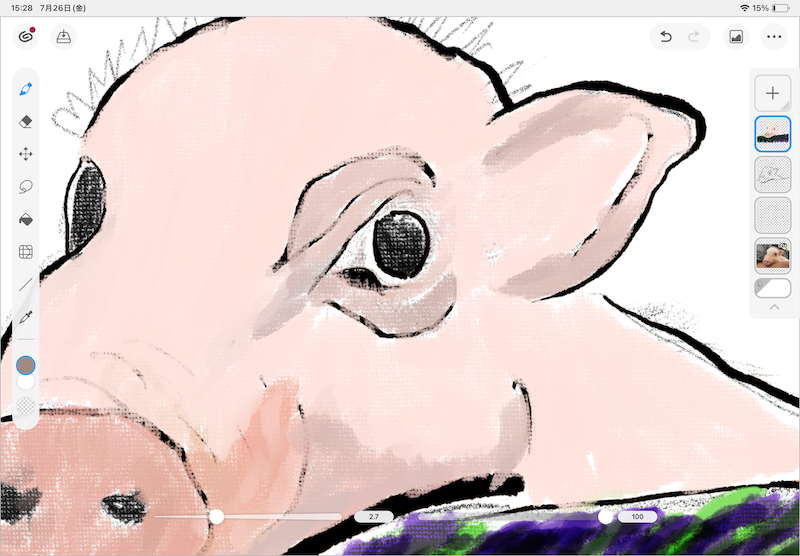Select the Eraser tool
800x556 pixels.
26,121
